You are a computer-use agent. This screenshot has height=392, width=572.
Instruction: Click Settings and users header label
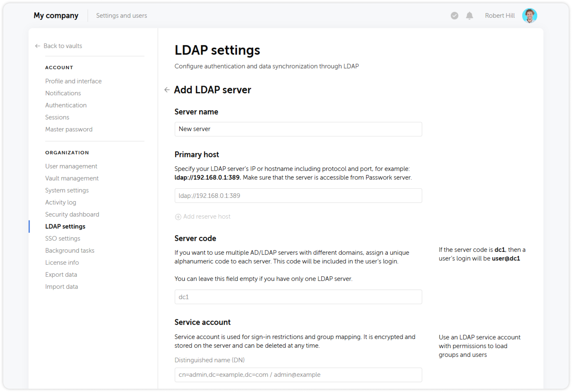(x=121, y=16)
